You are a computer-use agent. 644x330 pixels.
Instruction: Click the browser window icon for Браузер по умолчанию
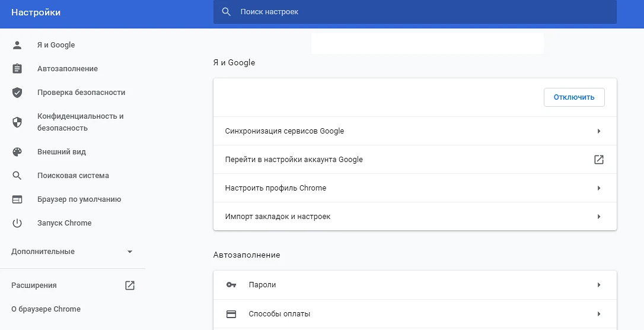[17, 199]
